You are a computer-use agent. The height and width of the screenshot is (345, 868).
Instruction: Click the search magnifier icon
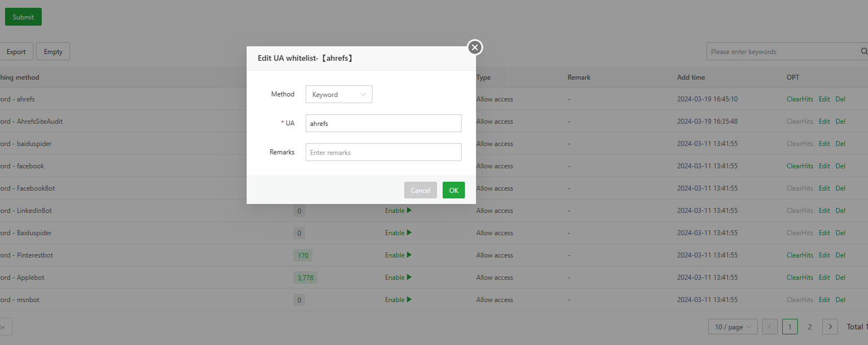click(864, 51)
